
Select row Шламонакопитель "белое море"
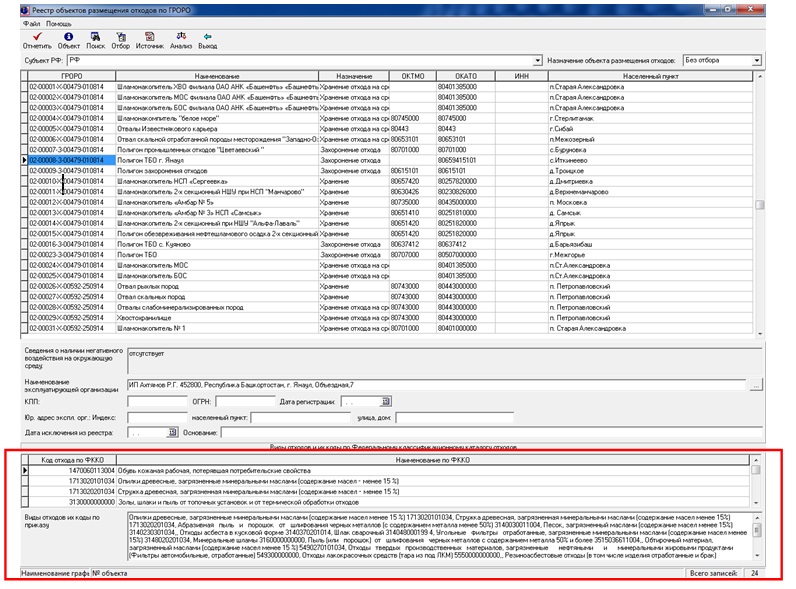pyautogui.click(x=217, y=118)
